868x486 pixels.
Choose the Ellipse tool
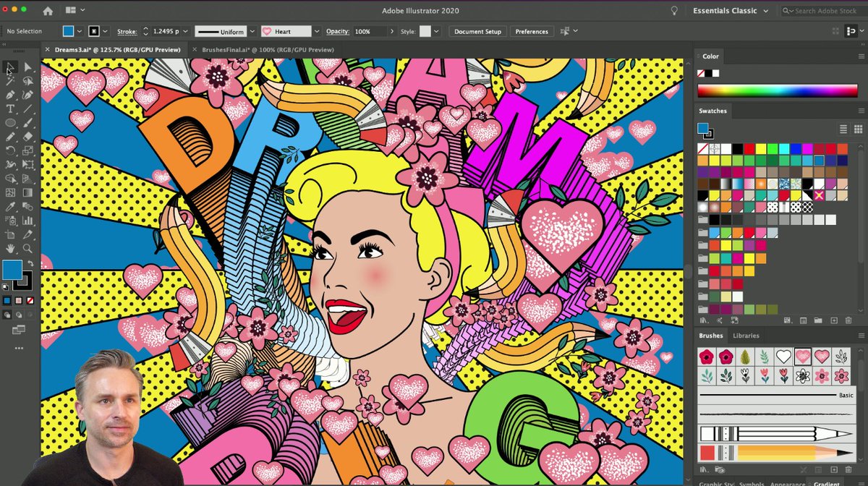pyautogui.click(x=10, y=122)
